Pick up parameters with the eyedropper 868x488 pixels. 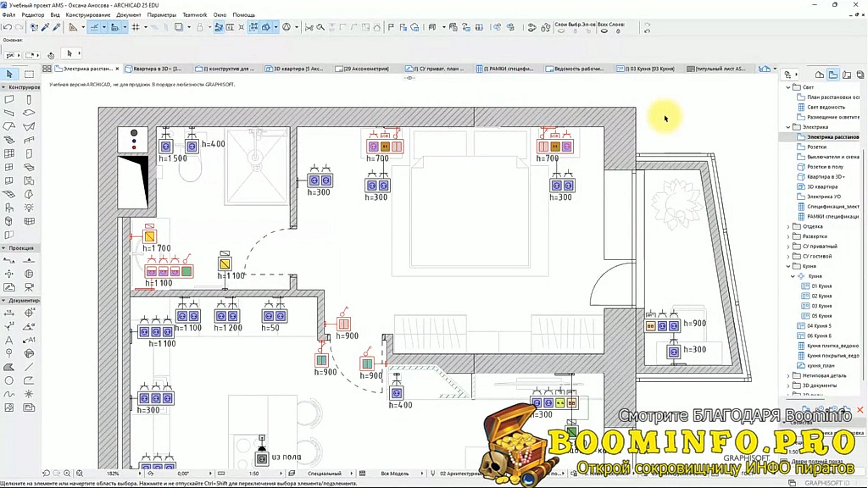[45, 28]
